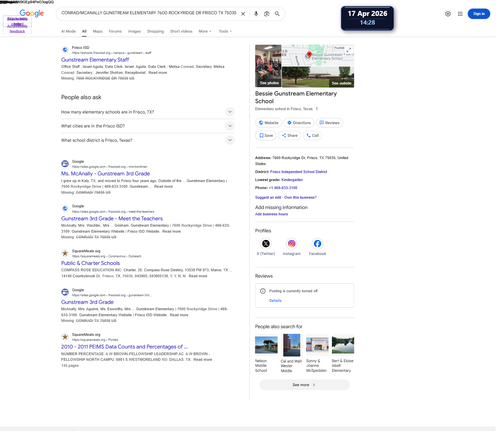This screenshot has height=431, width=500.
Task: Open more options next to Elementary school label
Action: coord(317,109)
